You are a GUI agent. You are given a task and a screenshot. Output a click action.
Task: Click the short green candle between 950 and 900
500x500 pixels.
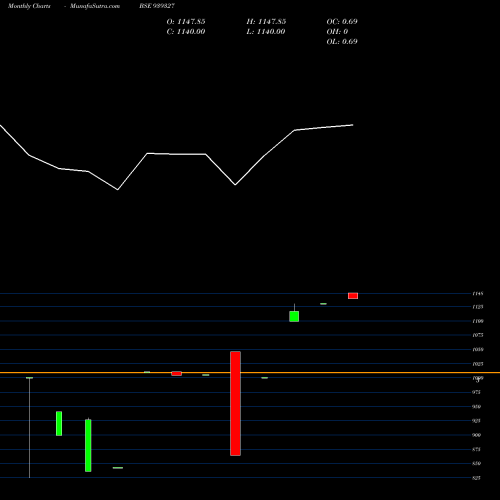tap(59, 423)
